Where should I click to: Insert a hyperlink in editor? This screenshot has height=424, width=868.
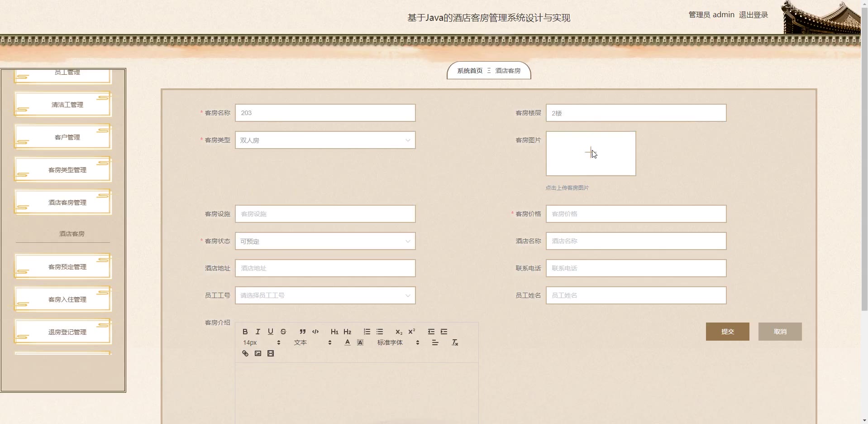pyautogui.click(x=245, y=353)
